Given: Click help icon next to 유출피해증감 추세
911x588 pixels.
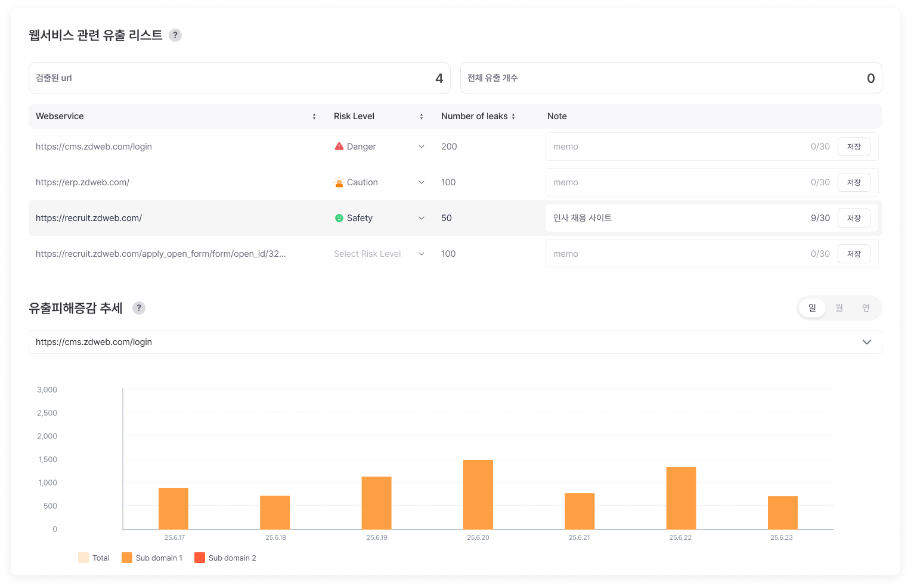Looking at the screenshot, I should coord(139,308).
